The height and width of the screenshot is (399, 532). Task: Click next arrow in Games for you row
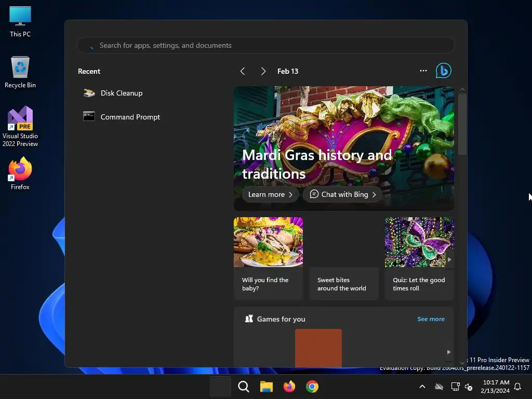449,352
